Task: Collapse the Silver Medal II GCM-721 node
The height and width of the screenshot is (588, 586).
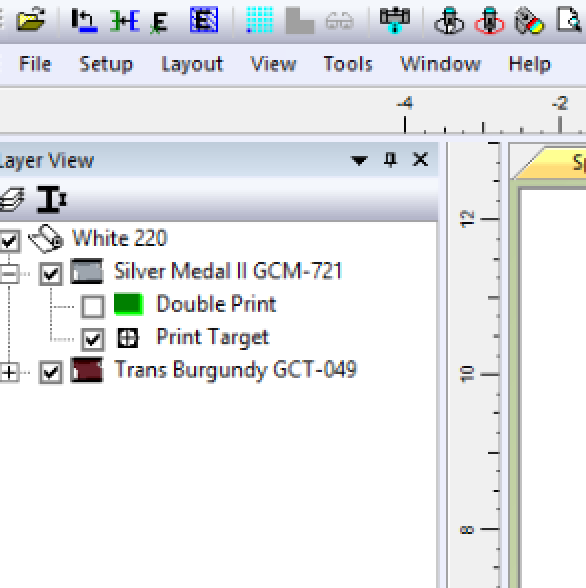Action: [x=9, y=274]
